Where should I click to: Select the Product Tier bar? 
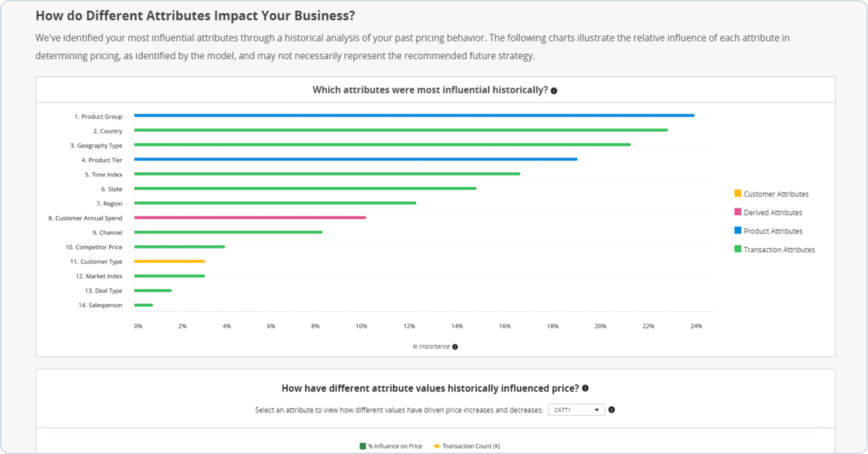click(356, 159)
